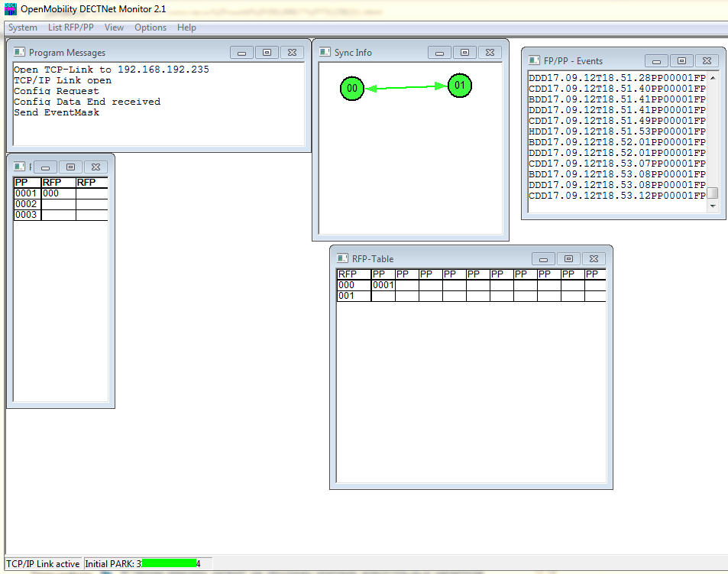The width and height of the screenshot is (728, 574).
Task: Click the 'Config Data End received' line
Action: click(87, 102)
